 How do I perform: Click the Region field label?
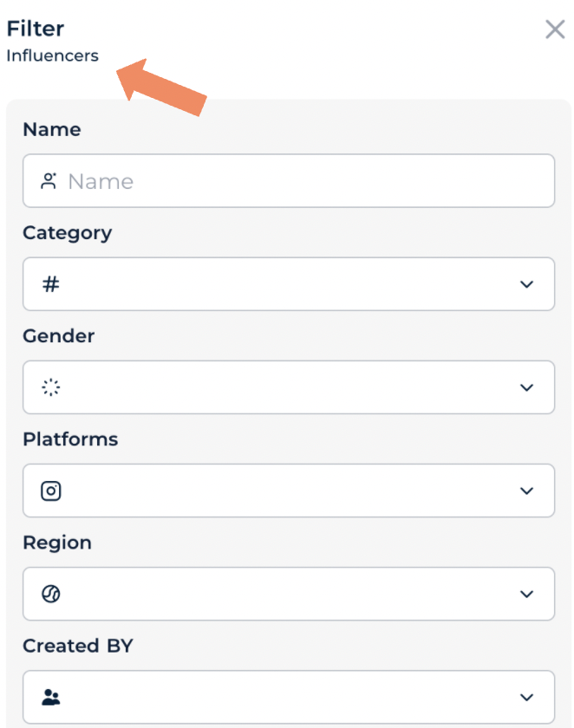[57, 542]
